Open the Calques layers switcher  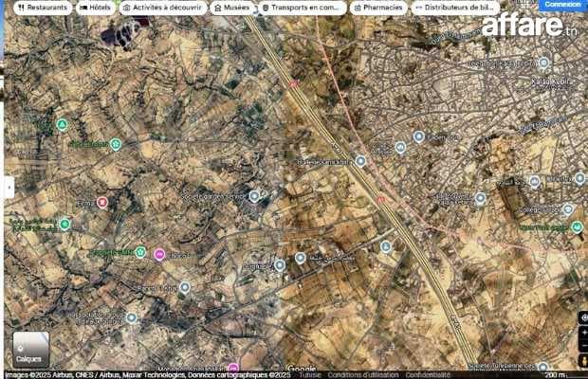tap(30, 349)
